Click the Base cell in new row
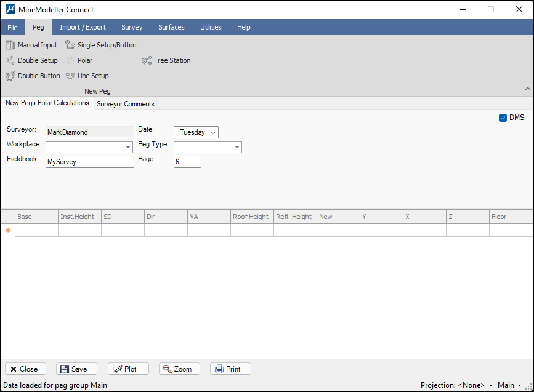534x392 pixels. [36, 230]
